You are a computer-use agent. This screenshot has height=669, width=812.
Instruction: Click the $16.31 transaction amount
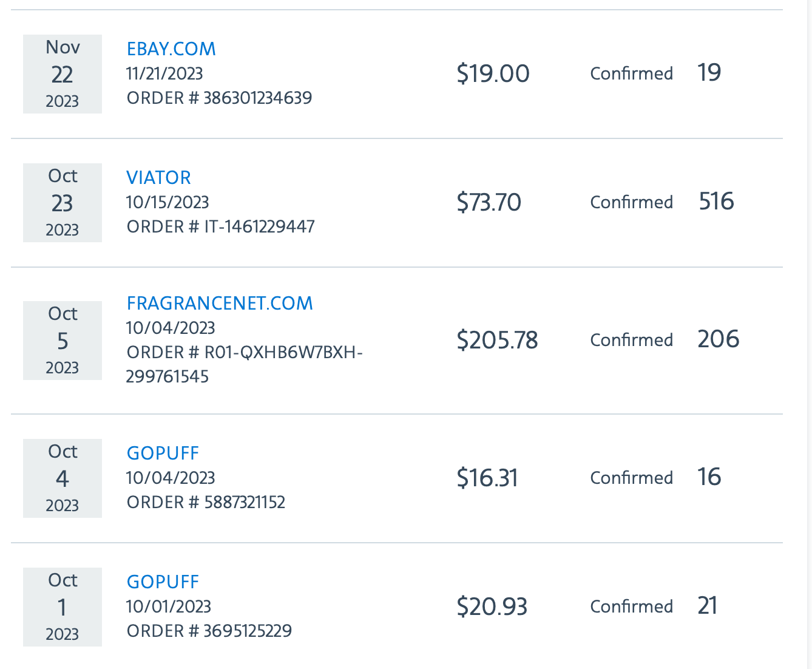pyautogui.click(x=488, y=478)
